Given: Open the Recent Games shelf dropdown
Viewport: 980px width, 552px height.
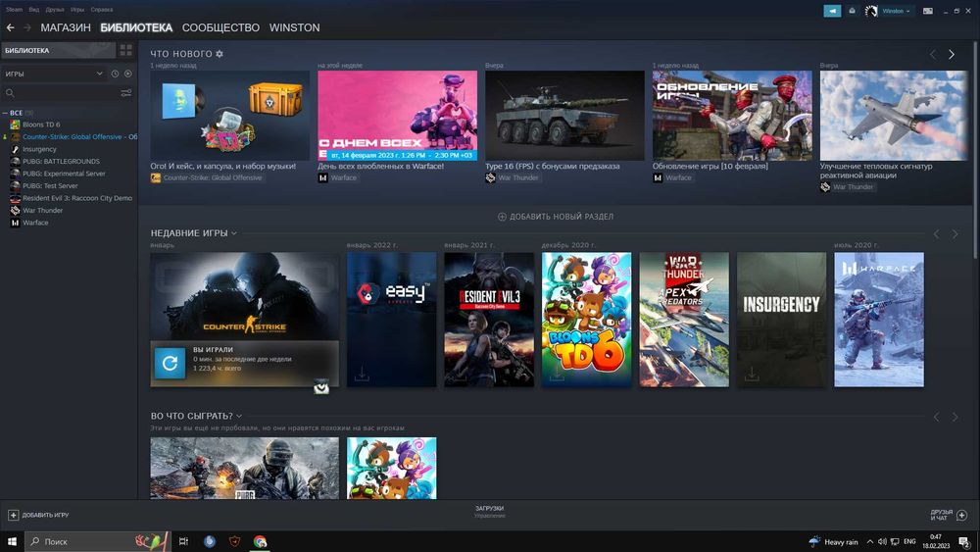Looking at the screenshot, I should [x=234, y=233].
